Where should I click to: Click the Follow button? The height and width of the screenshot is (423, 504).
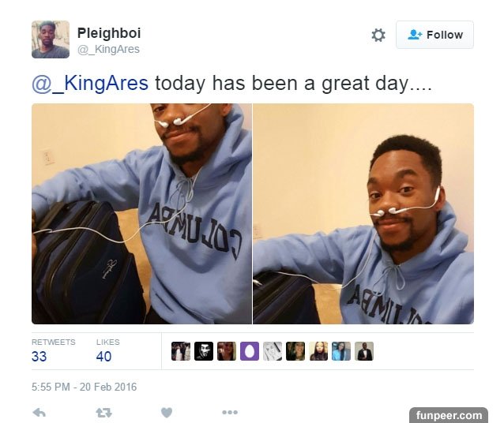434,35
